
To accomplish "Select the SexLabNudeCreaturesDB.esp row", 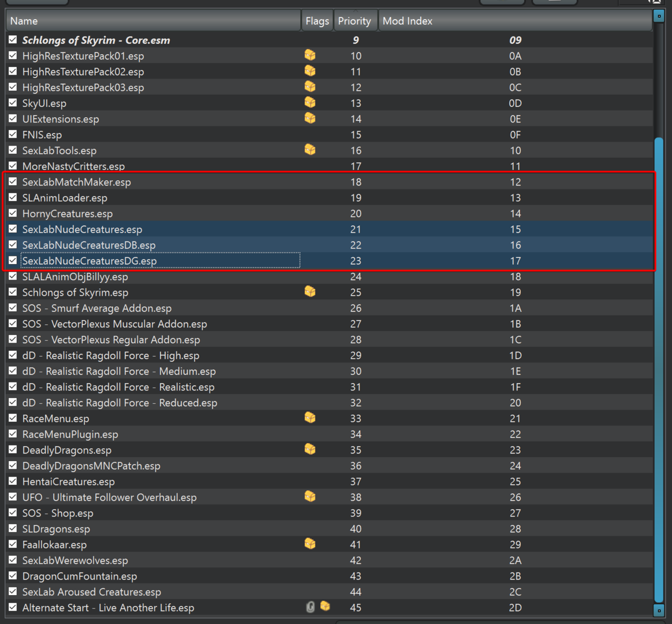I will 329,245.
